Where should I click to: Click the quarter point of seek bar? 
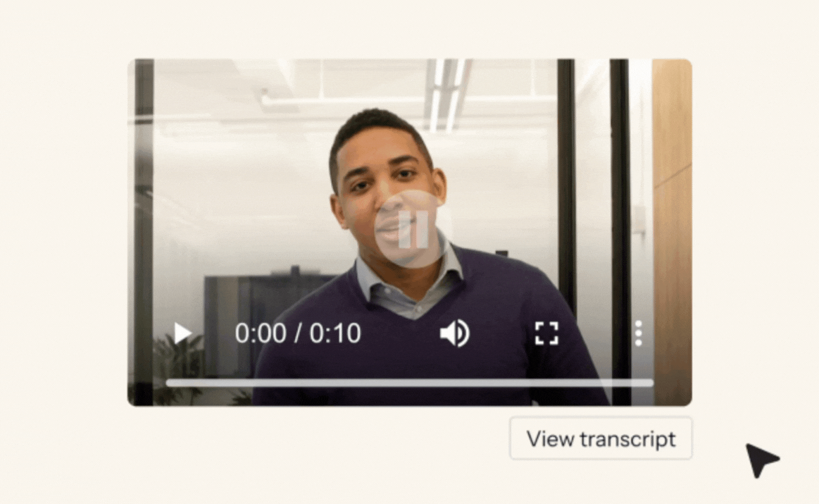click(288, 383)
